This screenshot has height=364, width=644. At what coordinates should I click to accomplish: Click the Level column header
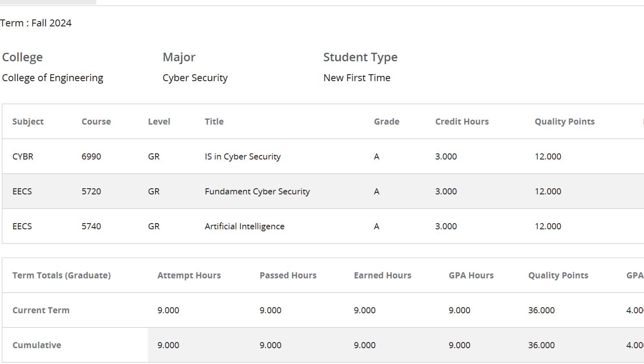(159, 122)
